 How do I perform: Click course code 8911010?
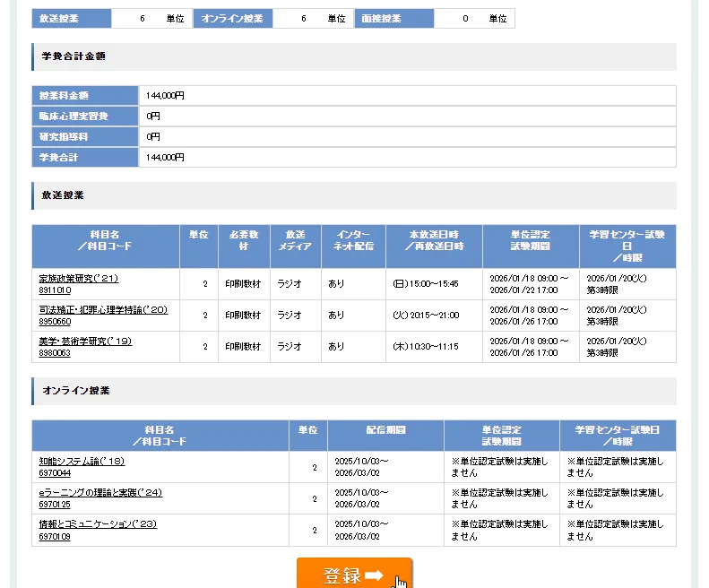(x=55, y=291)
